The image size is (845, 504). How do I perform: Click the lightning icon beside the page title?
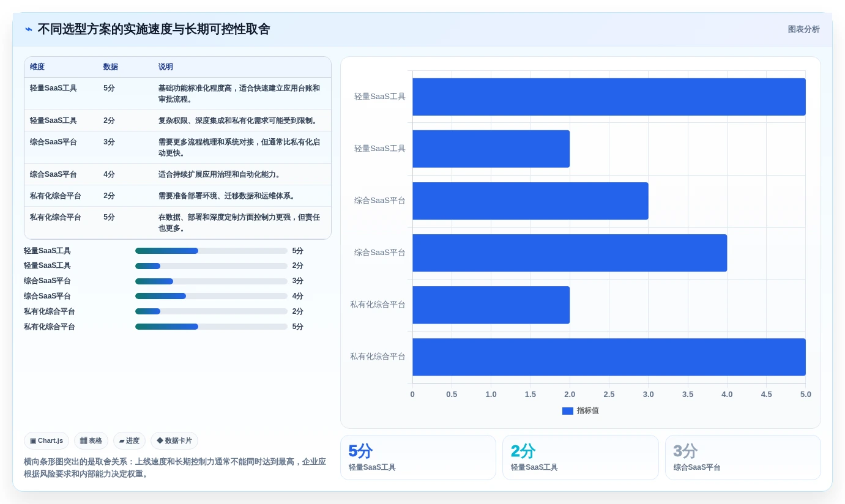(29, 29)
